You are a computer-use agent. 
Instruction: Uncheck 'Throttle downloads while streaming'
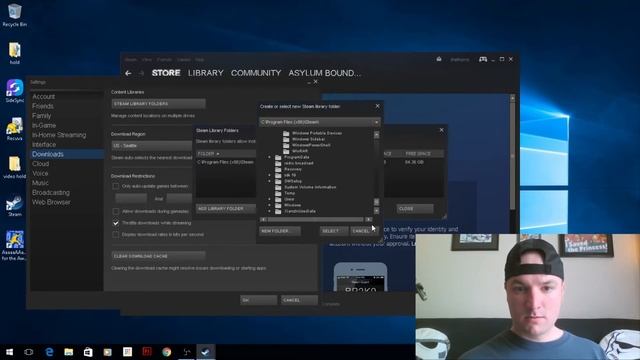click(x=116, y=223)
